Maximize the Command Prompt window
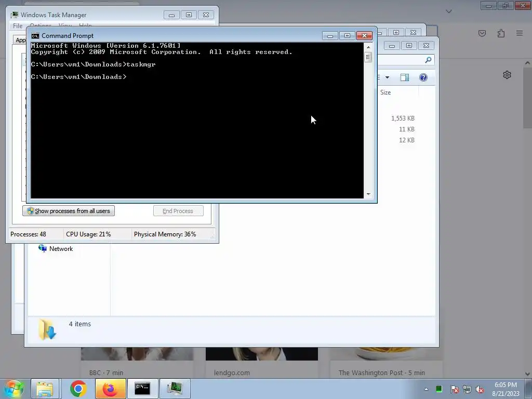 pos(347,36)
